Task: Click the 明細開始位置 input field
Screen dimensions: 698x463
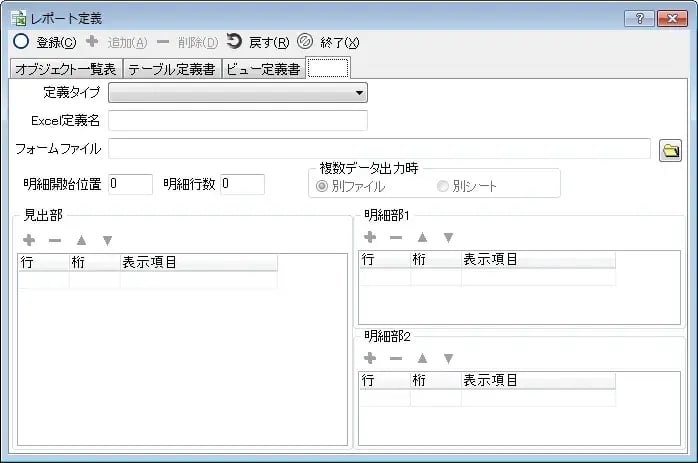Action: [130, 184]
